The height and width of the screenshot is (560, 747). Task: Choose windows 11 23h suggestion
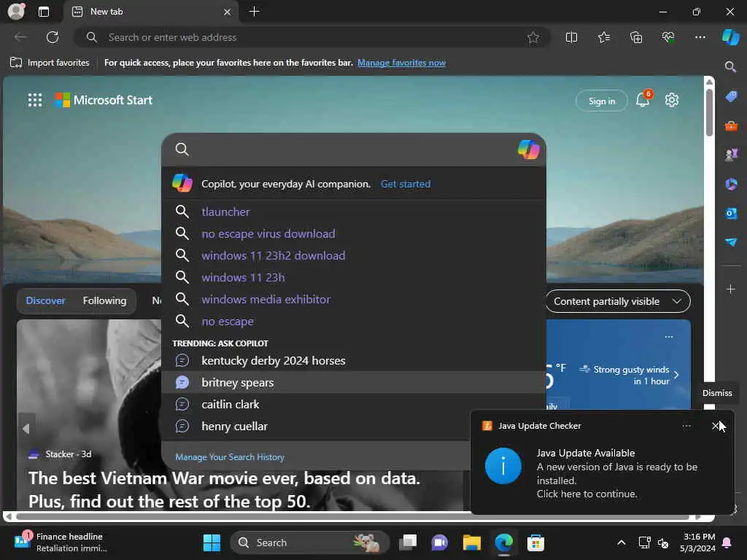[x=354, y=277]
